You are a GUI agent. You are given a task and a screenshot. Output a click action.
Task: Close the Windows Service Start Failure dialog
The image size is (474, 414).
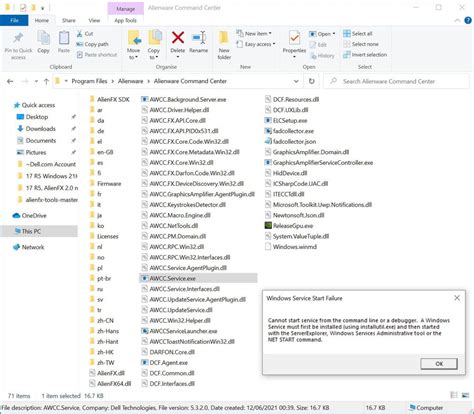[x=457, y=298]
